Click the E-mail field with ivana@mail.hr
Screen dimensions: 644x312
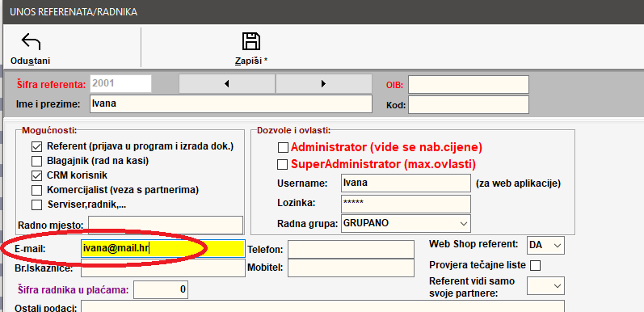163,249
